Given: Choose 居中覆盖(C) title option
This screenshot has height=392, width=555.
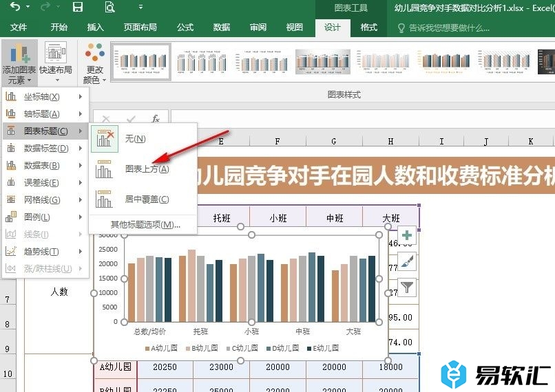Looking at the screenshot, I should 143,199.
